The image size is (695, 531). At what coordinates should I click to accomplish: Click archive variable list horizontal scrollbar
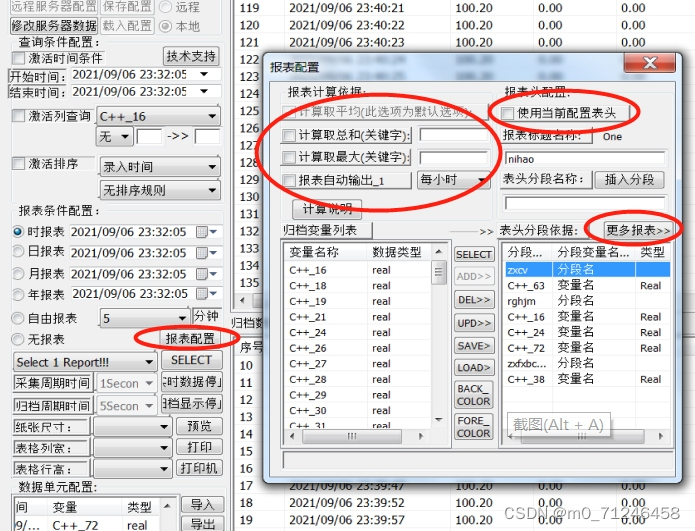click(x=356, y=436)
